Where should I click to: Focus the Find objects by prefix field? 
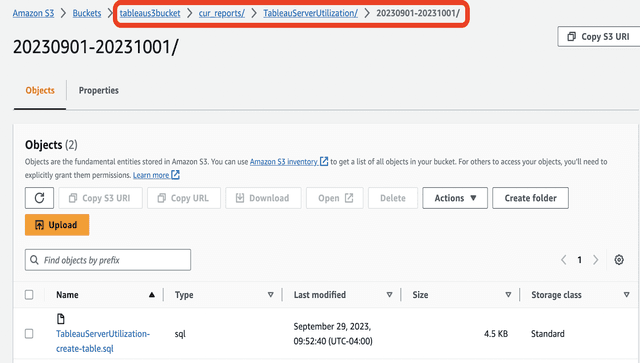click(108, 260)
